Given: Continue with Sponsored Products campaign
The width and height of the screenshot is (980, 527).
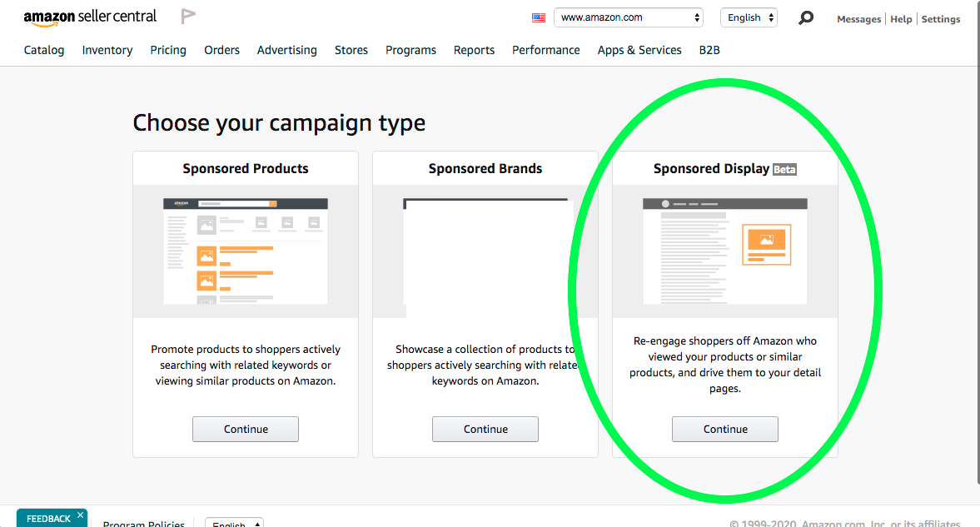Looking at the screenshot, I should pos(246,429).
